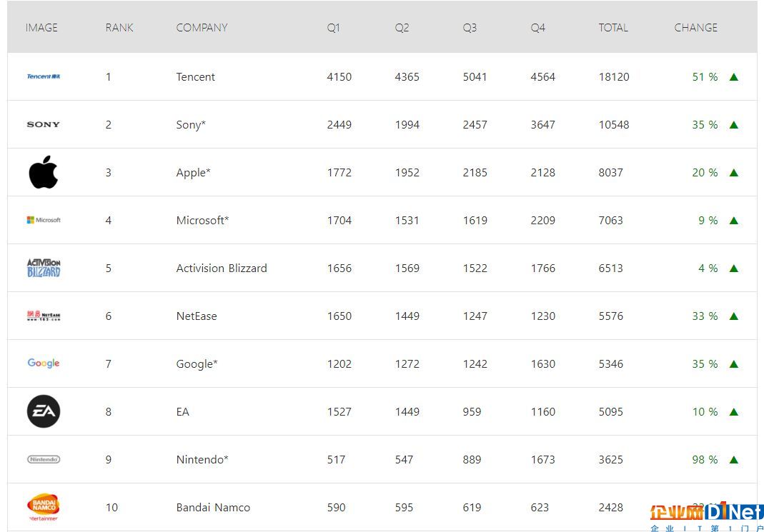Click the Sony logo image
The image size is (764, 532).
[x=44, y=124]
